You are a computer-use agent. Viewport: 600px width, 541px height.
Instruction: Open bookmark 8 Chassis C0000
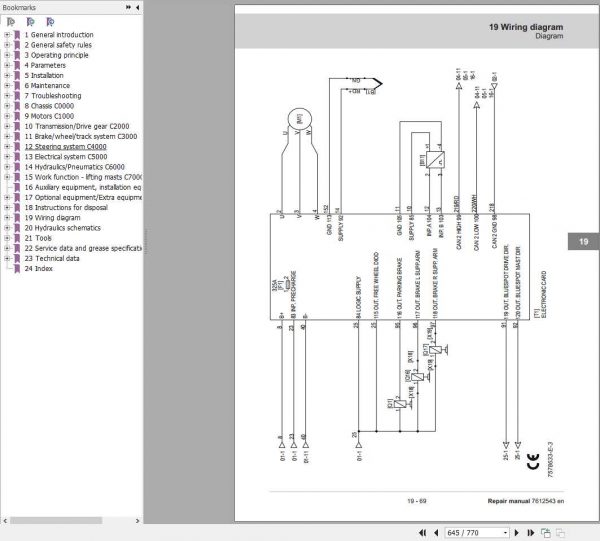(x=49, y=106)
